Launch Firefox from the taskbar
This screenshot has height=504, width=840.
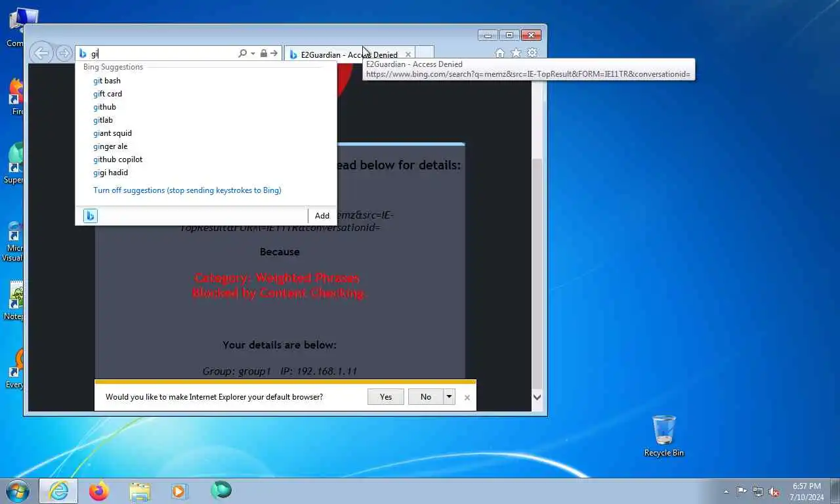(99, 491)
